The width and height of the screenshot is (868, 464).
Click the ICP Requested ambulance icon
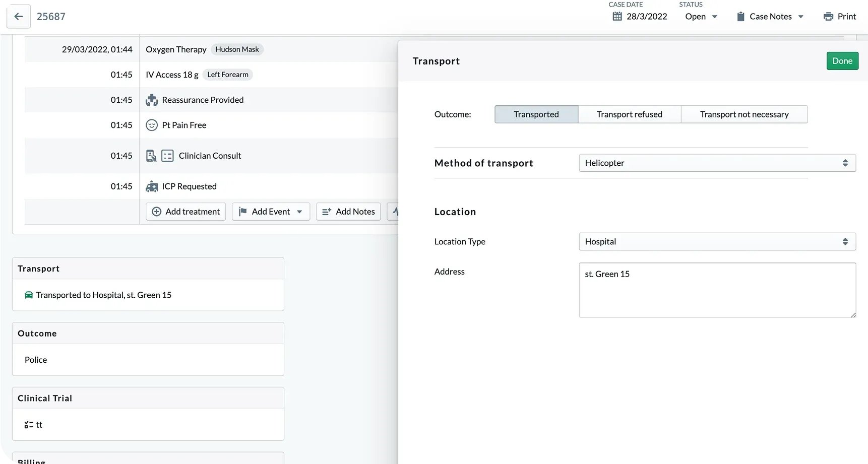pyautogui.click(x=152, y=186)
